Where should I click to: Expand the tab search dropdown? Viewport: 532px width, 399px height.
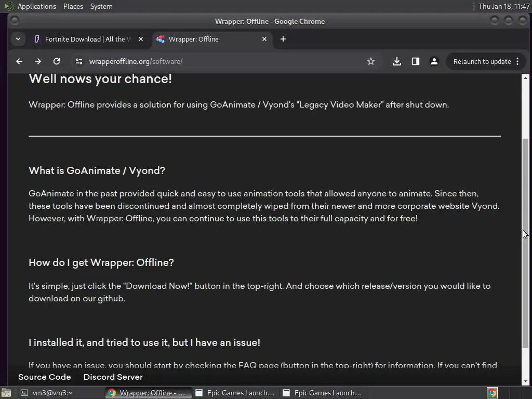tap(18, 39)
